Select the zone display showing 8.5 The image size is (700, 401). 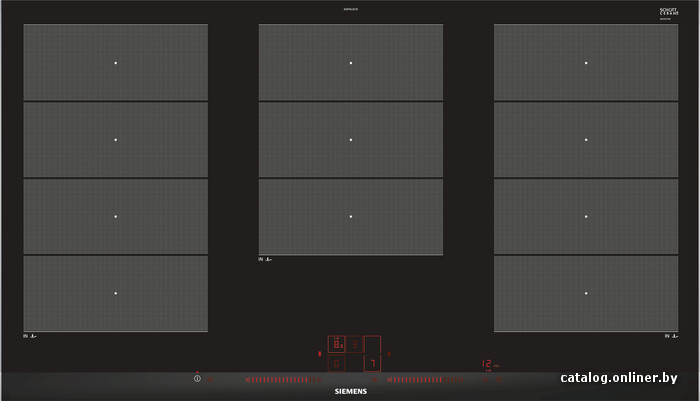[337, 344]
